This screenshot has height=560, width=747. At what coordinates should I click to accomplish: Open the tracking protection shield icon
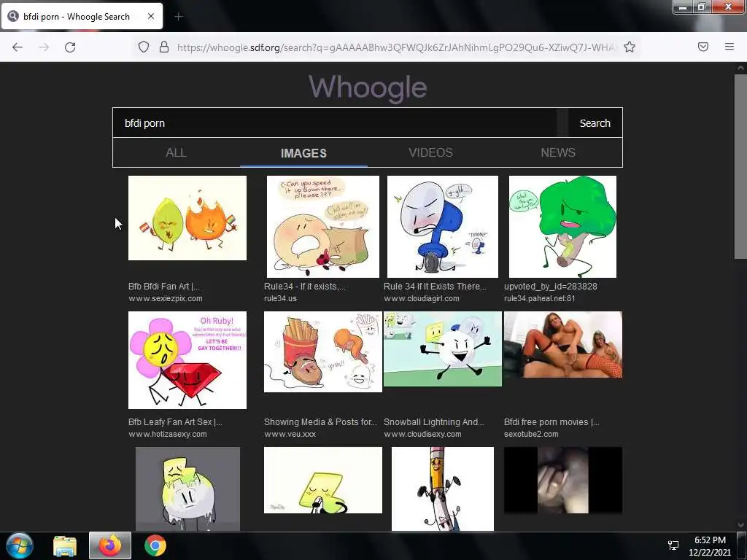[144, 47]
